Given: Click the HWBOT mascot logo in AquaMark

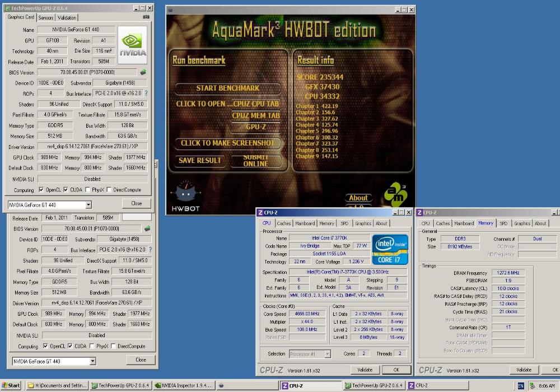Looking at the screenshot, I should pos(185,195).
